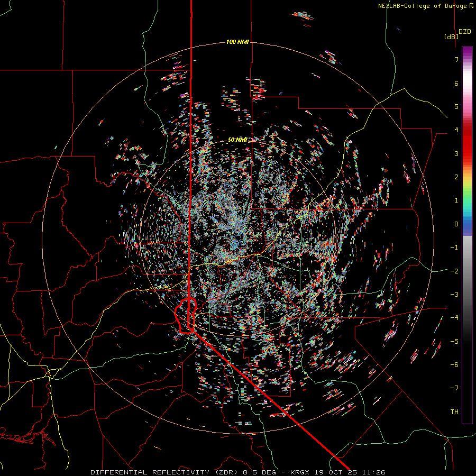
Task: Click the 2 value on color scale
Action: click(456, 177)
